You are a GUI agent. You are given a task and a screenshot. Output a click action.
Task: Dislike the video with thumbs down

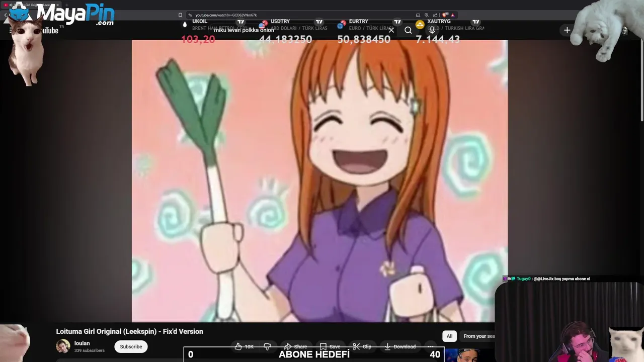coord(267,346)
